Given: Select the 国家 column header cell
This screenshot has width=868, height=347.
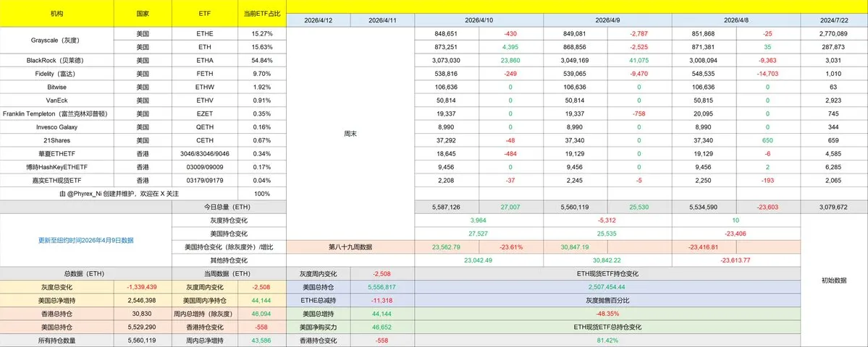Looking at the screenshot, I should [x=143, y=14].
